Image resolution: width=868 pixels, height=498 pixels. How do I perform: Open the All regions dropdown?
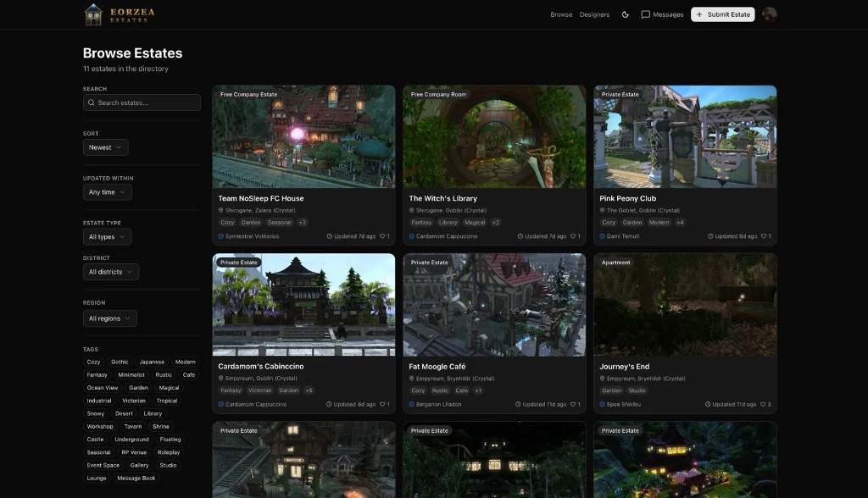click(x=109, y=318)
